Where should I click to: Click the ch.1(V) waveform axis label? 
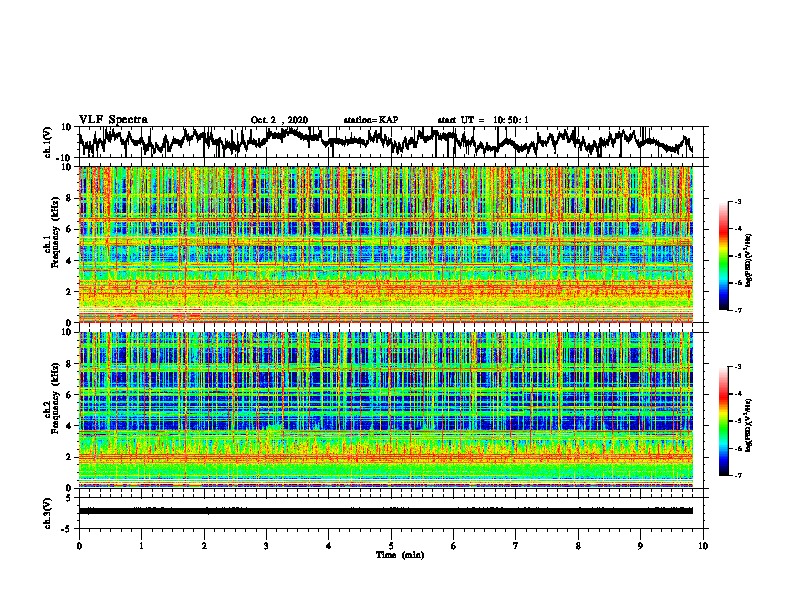(x=48, y=142)
